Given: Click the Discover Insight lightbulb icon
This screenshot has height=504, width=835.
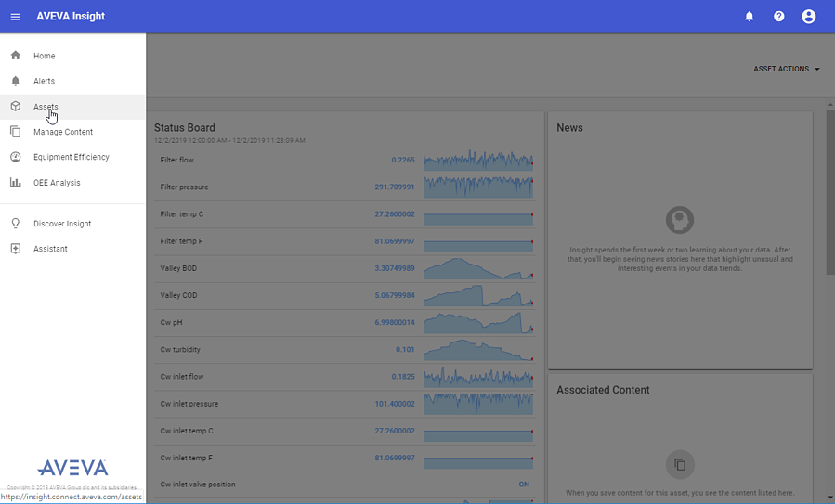Looking at the screenshot, I should (16, 224).
